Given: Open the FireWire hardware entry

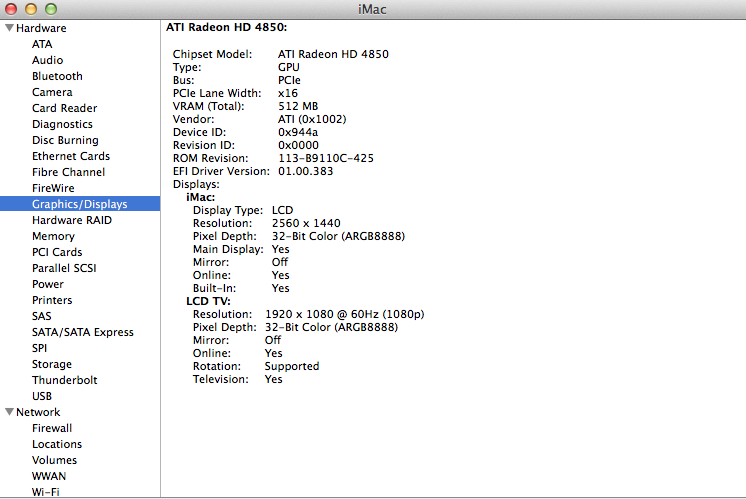Looking at the screenshot, I should point(53,188).
